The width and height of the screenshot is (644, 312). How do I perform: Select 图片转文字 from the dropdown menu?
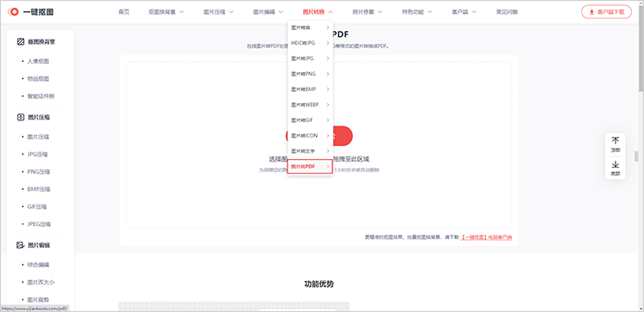coord(310,151)
